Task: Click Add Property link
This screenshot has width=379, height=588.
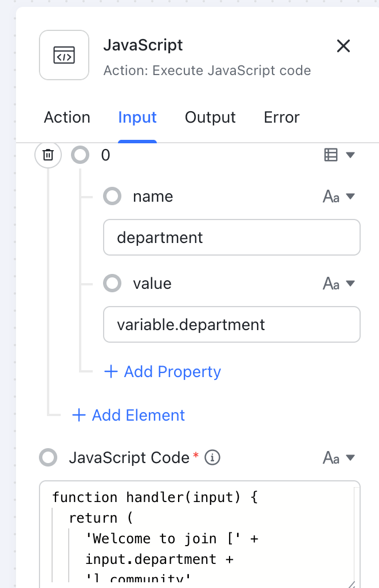Action: point(163,372)
